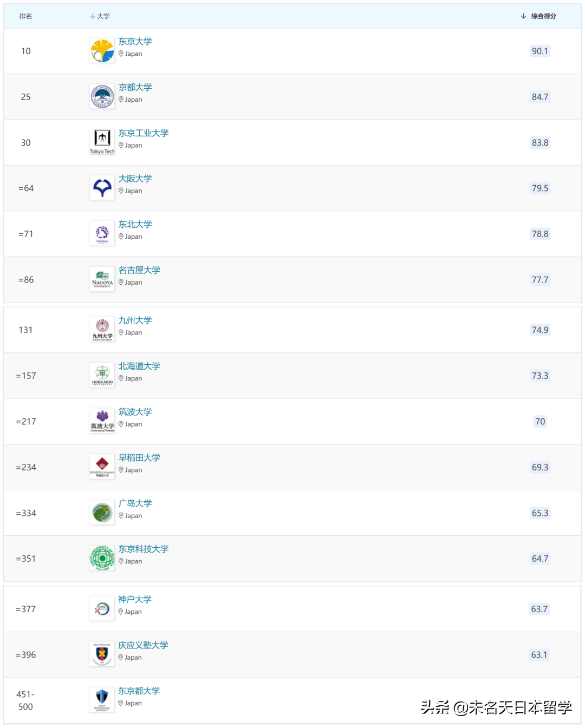Toggle the 综合得分 sort arrow
The width and height of the screenshot is (585, 728).
[522, 16]
